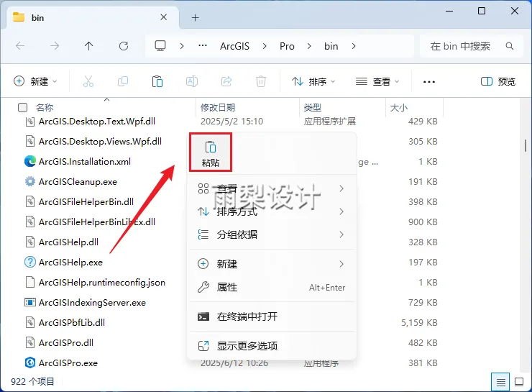Select the ArcGISPro.exe application icon
Screen dimensions: 532x392
(x=30, y=363)
